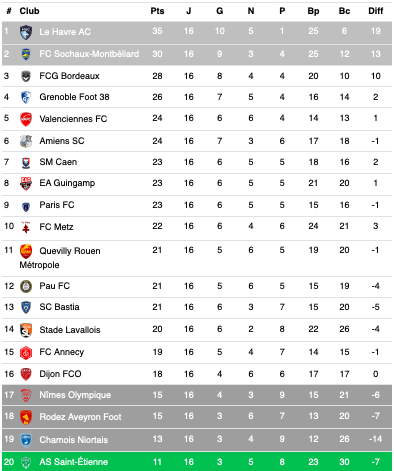Sort by Diff column header
This screenshot has width=394, height=471.
tap(376, 11)
